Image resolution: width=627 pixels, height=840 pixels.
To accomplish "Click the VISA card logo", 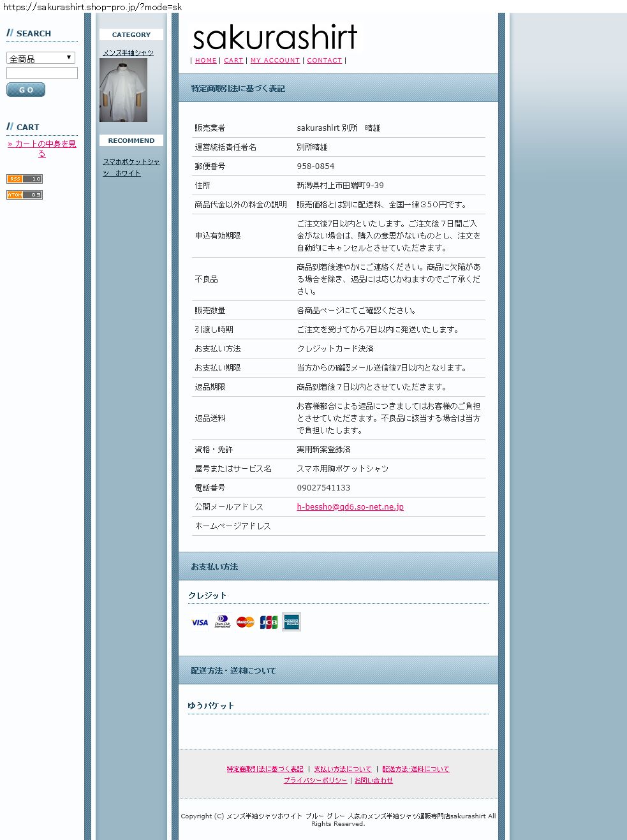I will [200, 623].
